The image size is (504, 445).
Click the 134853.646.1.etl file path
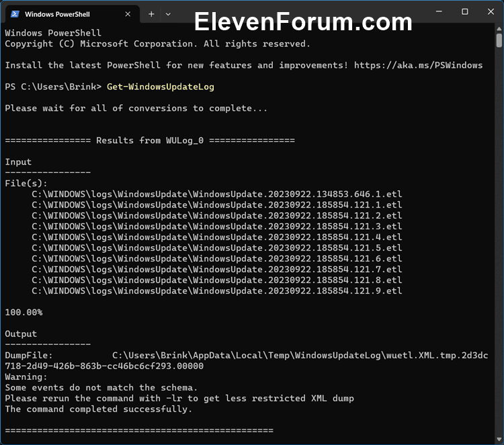point(216,194)
